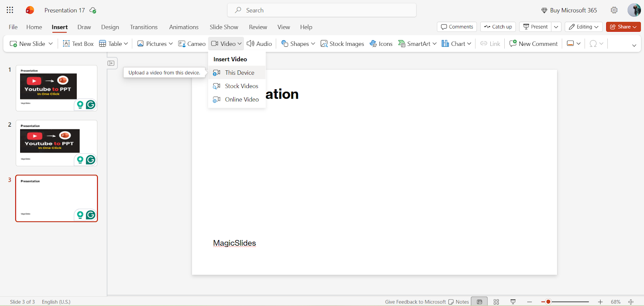Switch to the Home tab

pos(34,27)
